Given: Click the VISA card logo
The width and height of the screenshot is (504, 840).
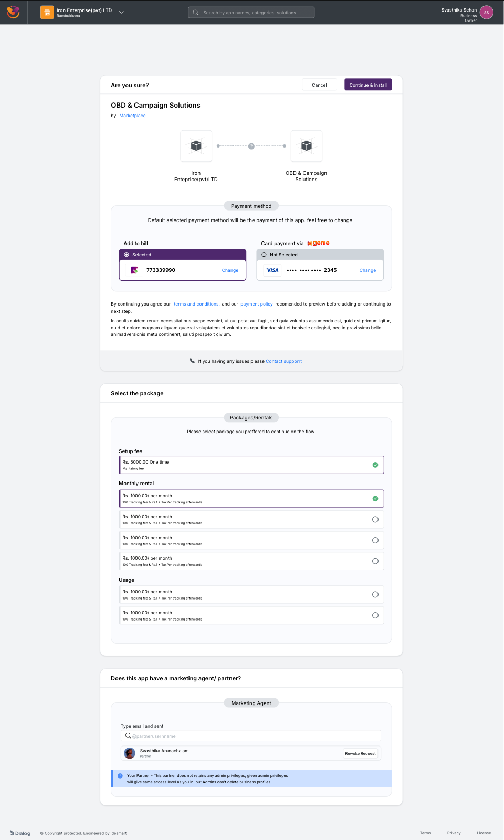Looking at the screenshot, I should coord(273,270).
